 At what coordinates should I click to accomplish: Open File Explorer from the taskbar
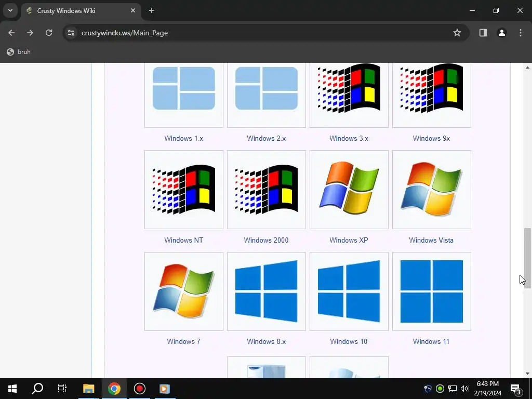[88, 389]
